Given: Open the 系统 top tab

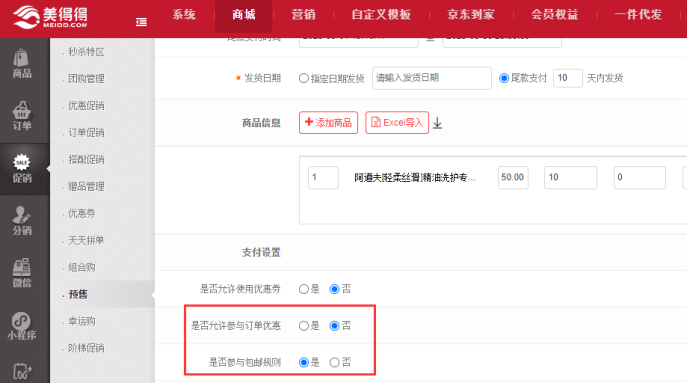Looking at the screenshot, I should click(184, 14).
